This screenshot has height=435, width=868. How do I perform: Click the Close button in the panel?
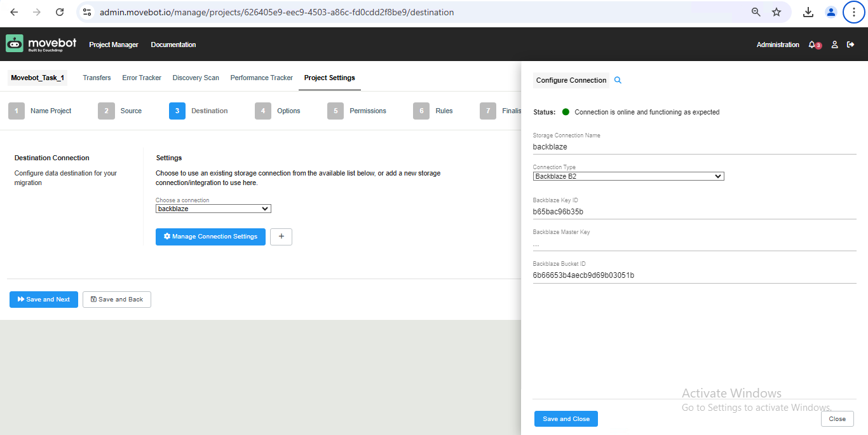837,418
